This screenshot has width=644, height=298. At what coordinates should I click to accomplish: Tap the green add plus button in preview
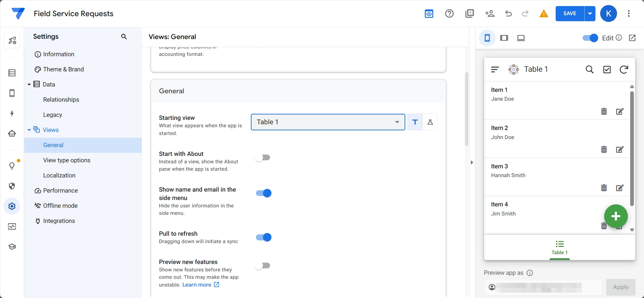point(616,216)
